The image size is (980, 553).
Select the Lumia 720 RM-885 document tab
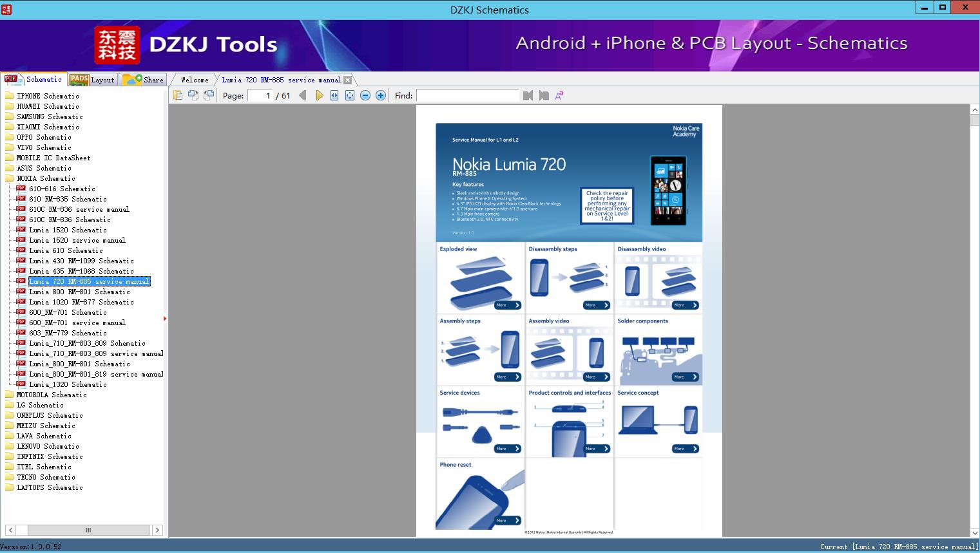point(282,80)
